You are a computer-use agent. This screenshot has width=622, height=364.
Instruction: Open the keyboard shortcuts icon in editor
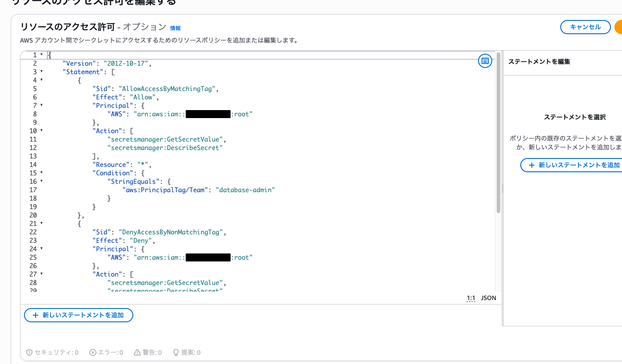tap(485, 61)
